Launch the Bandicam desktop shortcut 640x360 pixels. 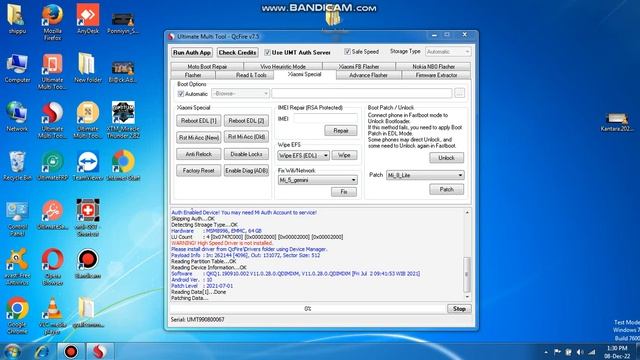[88, 264]
